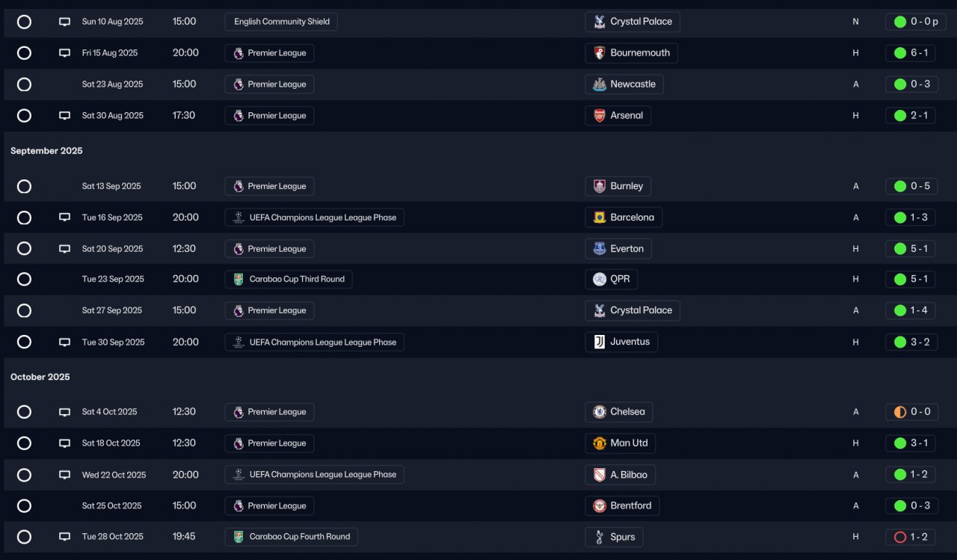Screen dimensions: 957x560
Task: Click the Newcastle club badge icon
Action: click(600, 84)
